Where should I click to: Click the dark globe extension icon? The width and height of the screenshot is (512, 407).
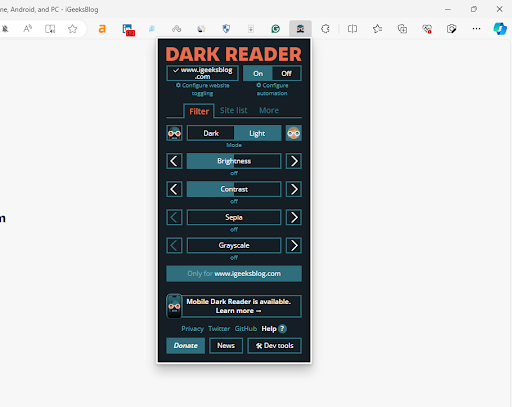tap(201, 29)
